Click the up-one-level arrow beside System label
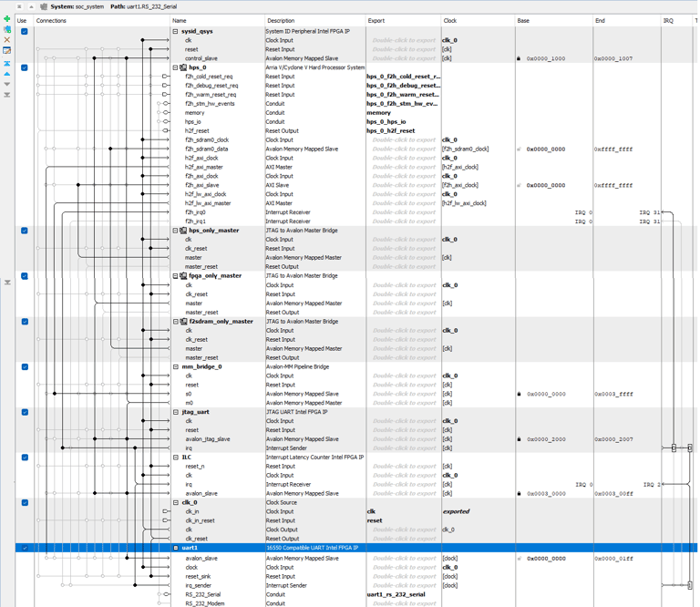Image resolution: width=700 pixels, height=607 pixels. (31, 6)
